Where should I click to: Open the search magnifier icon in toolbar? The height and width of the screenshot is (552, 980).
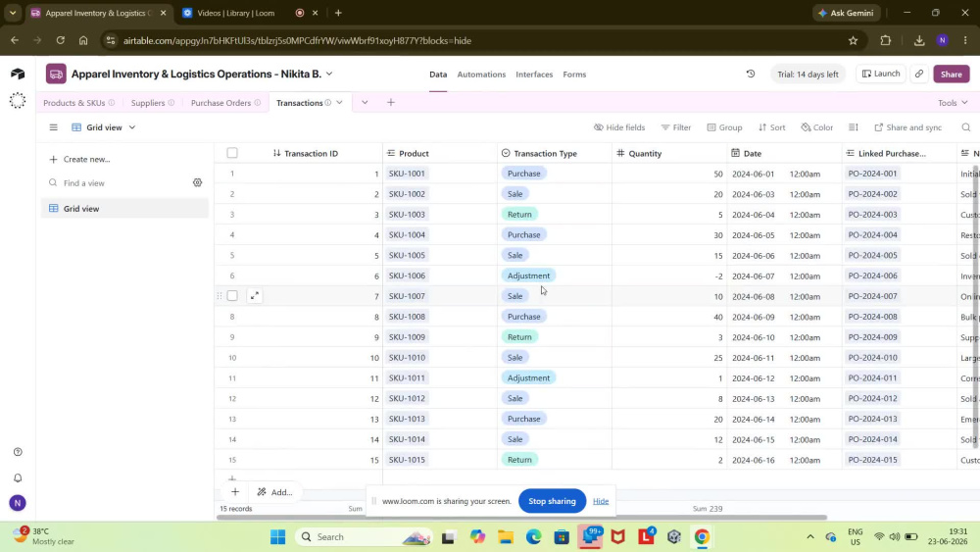965,127
